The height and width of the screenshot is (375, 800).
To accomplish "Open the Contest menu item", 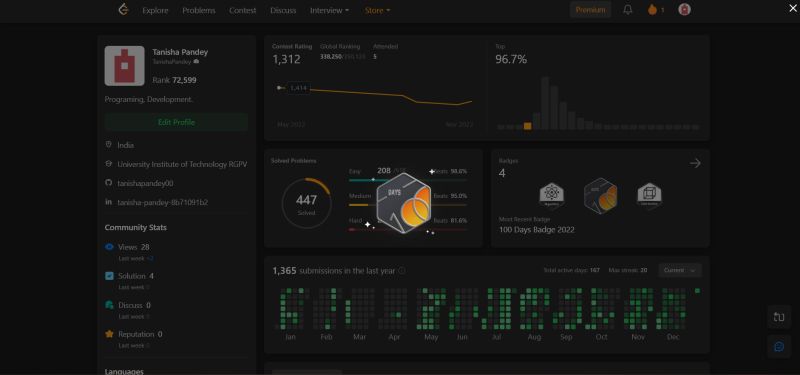I will pos(242,10).
